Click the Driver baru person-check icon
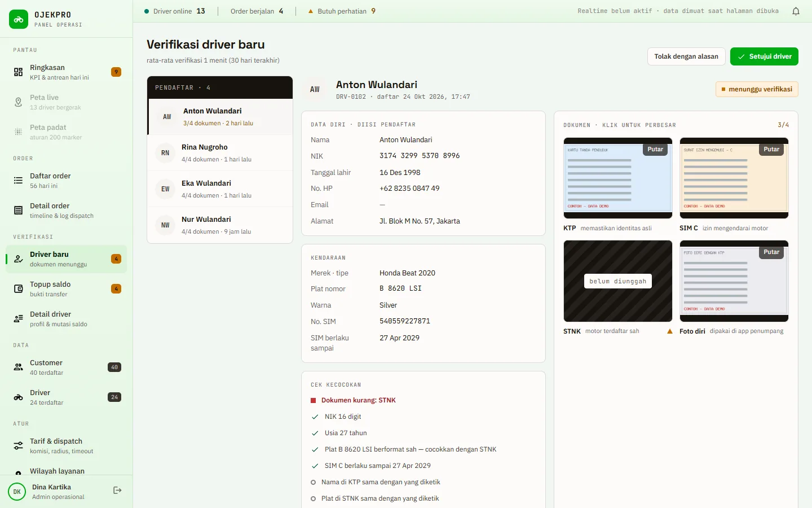This screenshot has height=508, width=812. click(19, 259)
